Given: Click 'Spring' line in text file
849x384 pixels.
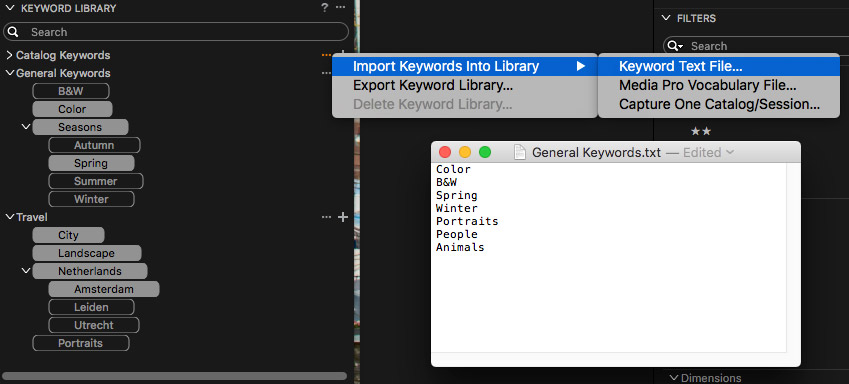Looking at the screenshot, I should tap(456, 195).
